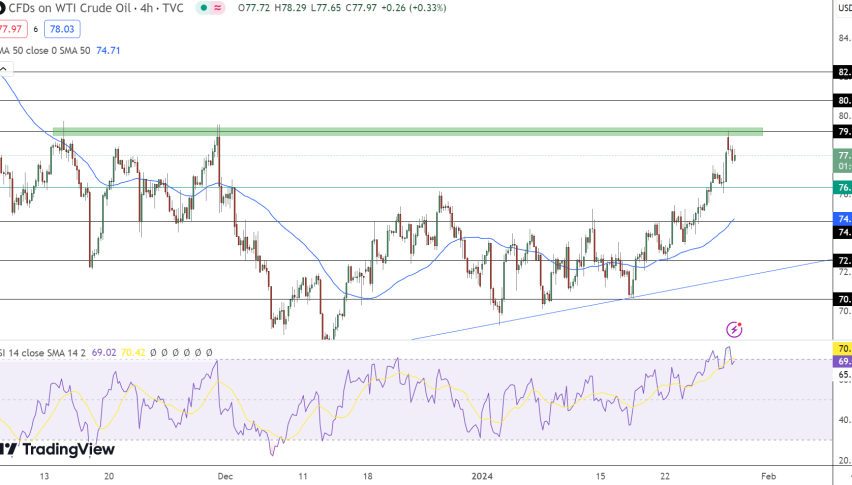Click the low value L77.65

[x=324, y=8]
